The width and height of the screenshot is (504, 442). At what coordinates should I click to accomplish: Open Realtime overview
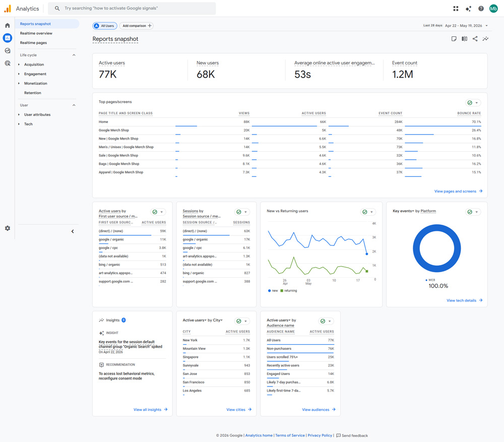36,33
